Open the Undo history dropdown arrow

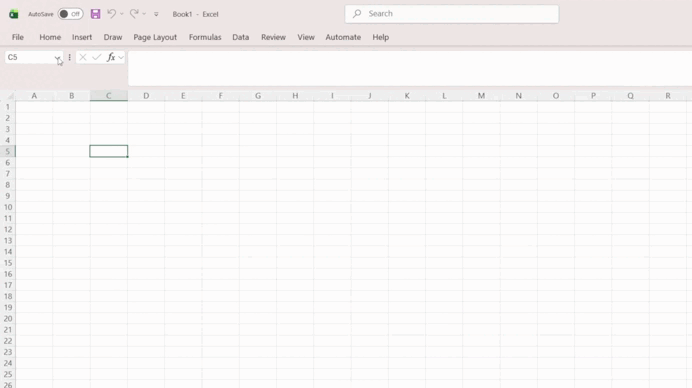[x=122, y=14]
